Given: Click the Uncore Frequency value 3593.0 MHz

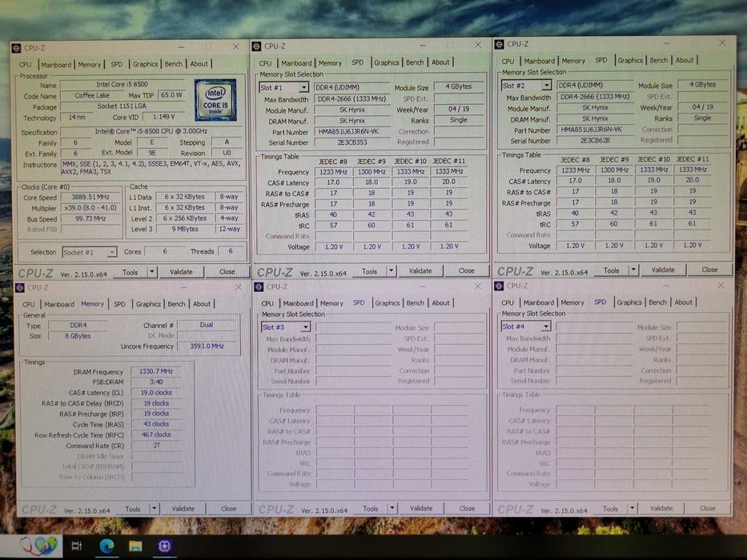Looking at the screenshot, I should (x=207, y=346).
